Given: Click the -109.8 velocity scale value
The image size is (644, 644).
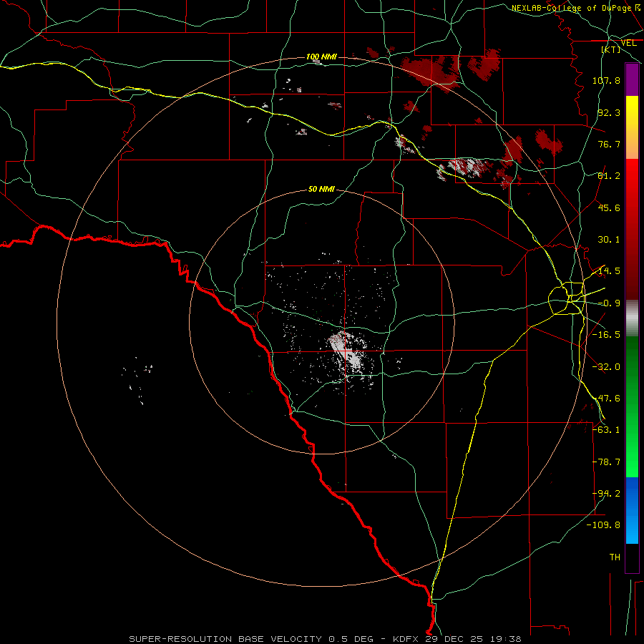Looking at the screenshot, I should pos(603,525).
